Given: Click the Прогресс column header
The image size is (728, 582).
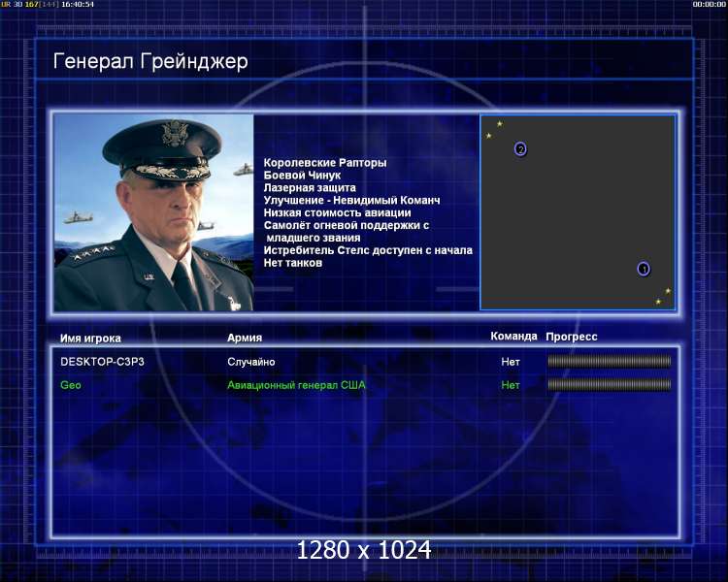Looking at the screenshot, I should click(572, 337).
